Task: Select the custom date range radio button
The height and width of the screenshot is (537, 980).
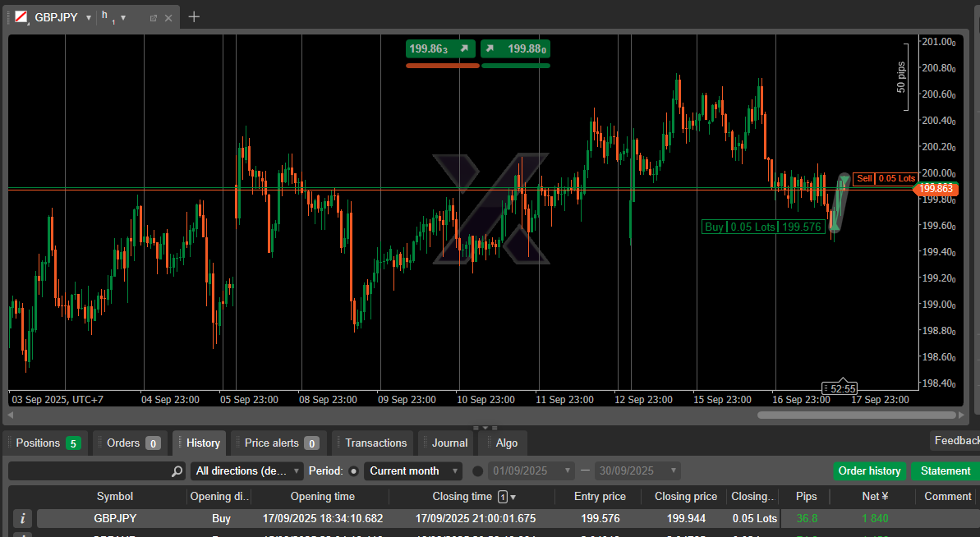Action: coord(478,471)
